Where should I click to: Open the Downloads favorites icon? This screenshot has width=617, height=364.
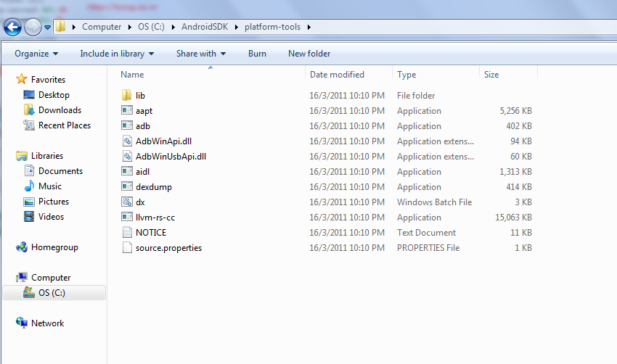(29, 110)
